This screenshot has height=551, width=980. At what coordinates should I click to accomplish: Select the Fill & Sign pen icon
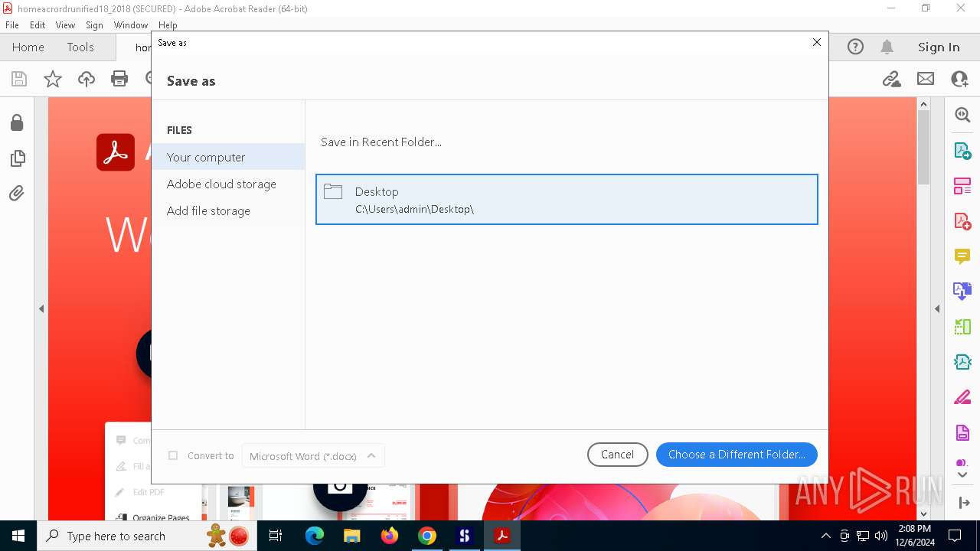(x=962, y=397)
